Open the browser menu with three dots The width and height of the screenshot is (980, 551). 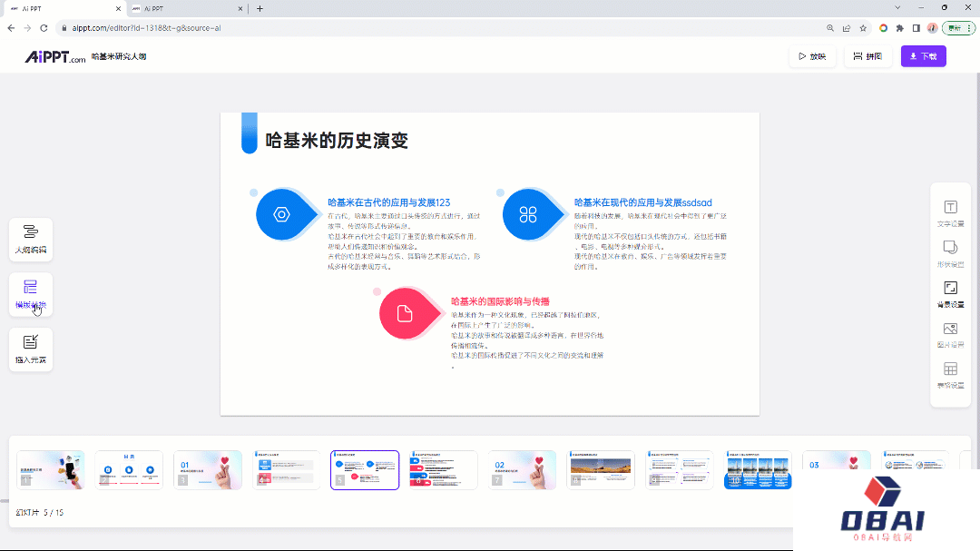pos(967,27)
